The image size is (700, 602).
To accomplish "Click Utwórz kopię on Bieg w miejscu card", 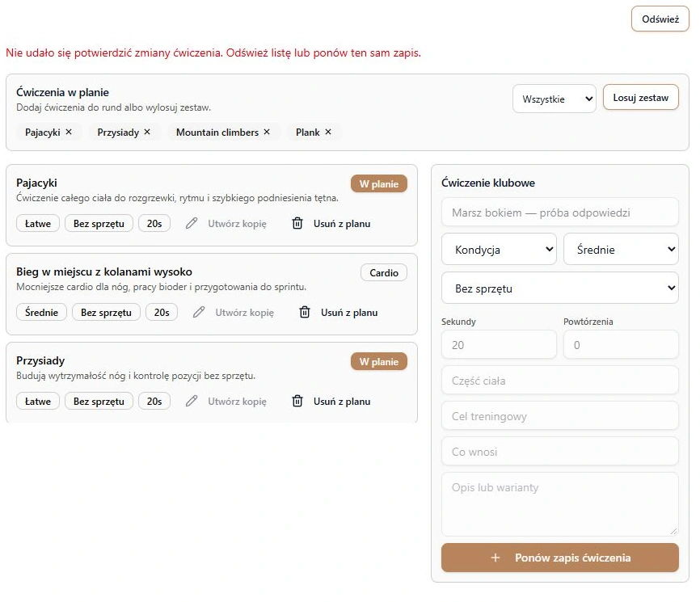I will [x=245, y=313].
